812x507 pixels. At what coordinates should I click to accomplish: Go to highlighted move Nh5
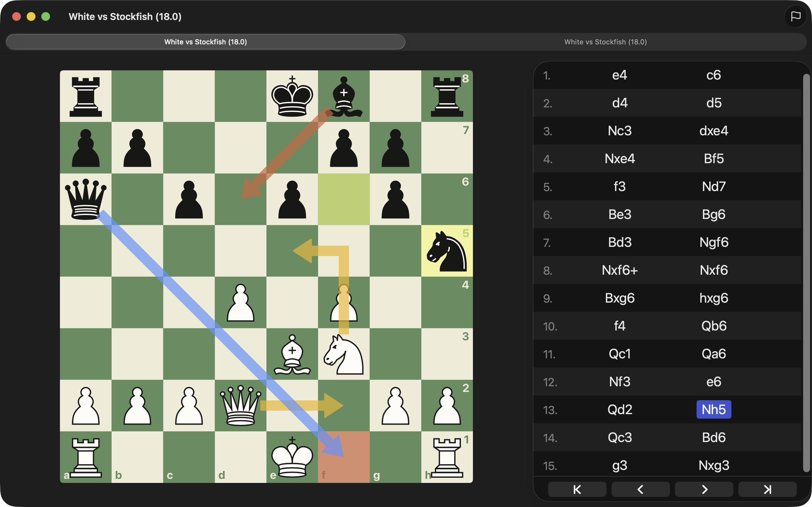(x=713, y=409)
